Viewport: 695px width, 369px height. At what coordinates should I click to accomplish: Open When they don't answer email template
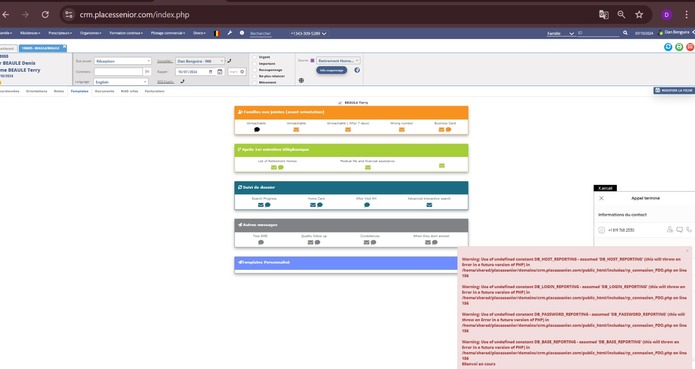click(428, 242)
